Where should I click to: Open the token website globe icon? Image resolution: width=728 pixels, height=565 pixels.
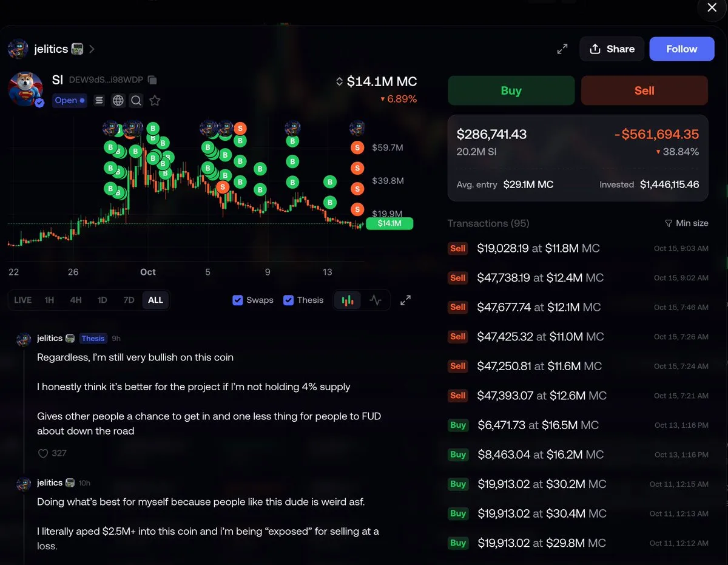[118, 101]
